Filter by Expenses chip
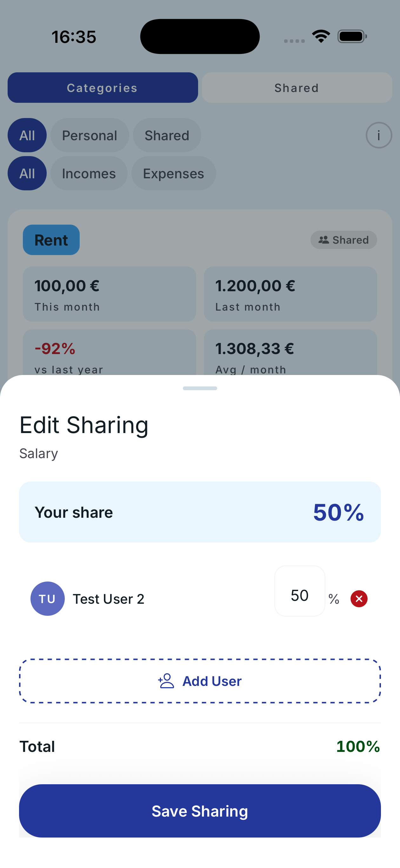 (x=173, y=174)
